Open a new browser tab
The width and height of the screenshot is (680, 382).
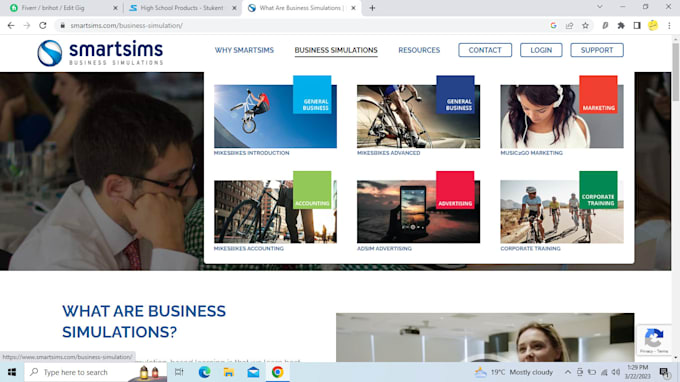[372, 8]
